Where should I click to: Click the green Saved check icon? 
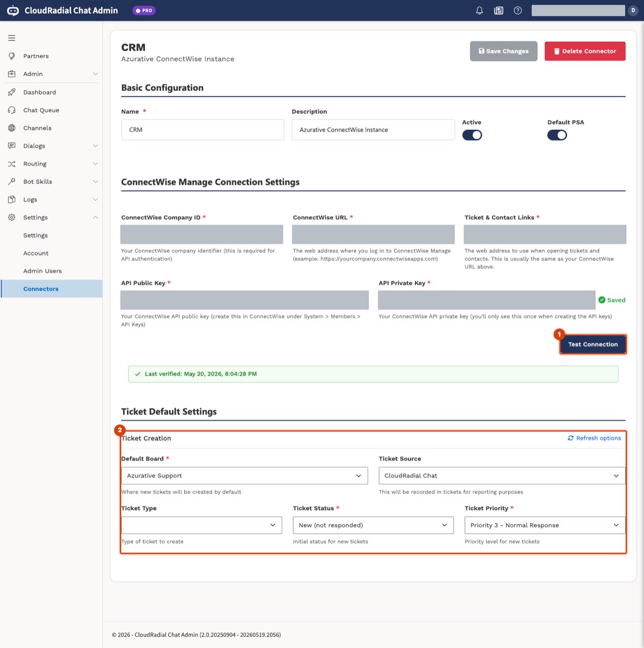[x=602, y=300]
